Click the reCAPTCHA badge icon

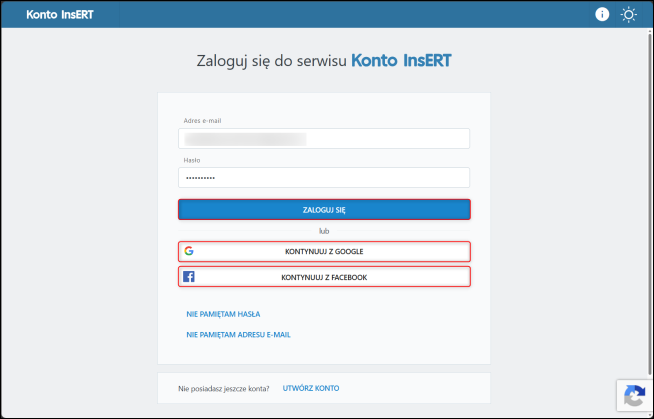(x=634, y=395)
